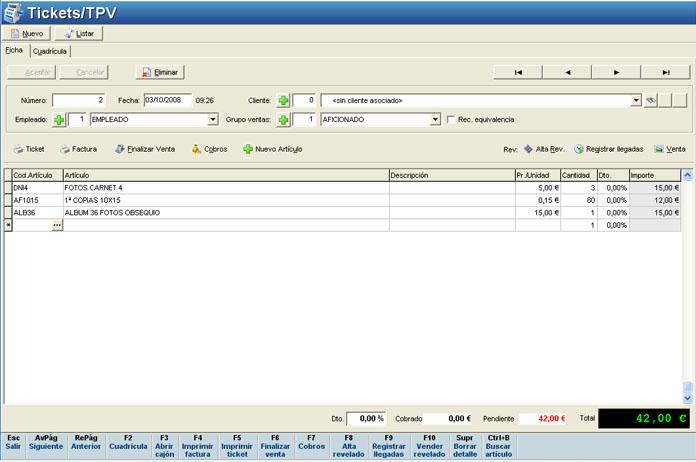Click the client search icon beside dropdown

651,101
